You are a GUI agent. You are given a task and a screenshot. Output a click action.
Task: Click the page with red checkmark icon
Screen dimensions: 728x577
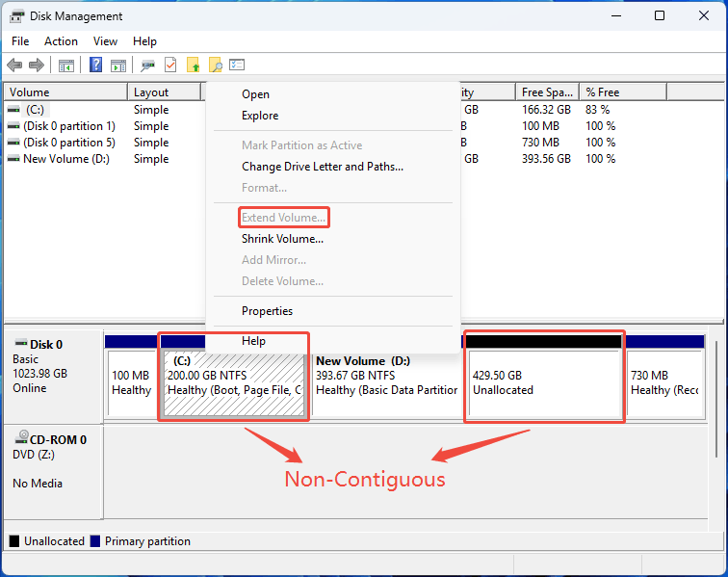(x=170, y=66)
